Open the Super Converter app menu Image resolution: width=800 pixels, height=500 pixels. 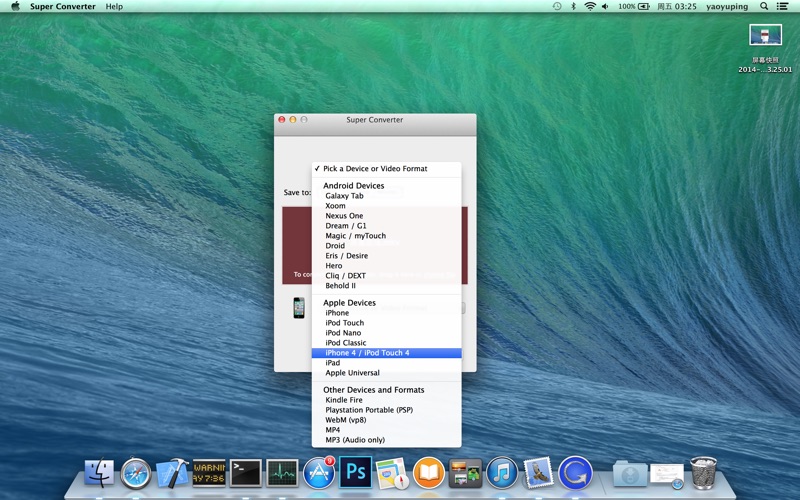coord(63,7)
